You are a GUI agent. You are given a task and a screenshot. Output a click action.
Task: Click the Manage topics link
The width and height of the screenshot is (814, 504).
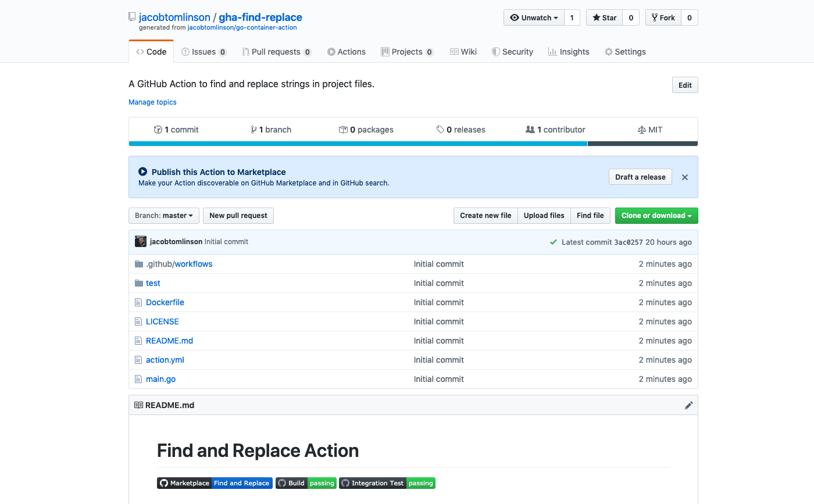click(x=152, y=102)
